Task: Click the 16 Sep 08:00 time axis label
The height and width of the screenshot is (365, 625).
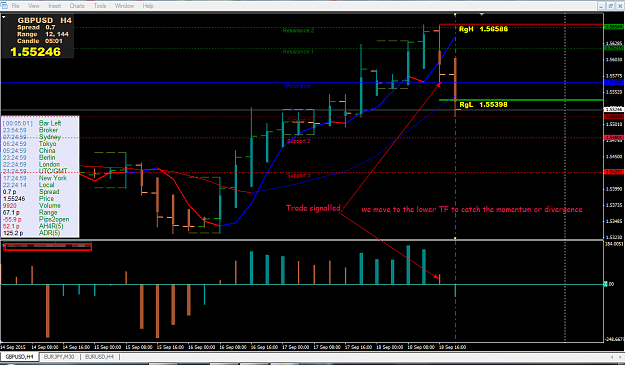Action: [x=233, y=347]
